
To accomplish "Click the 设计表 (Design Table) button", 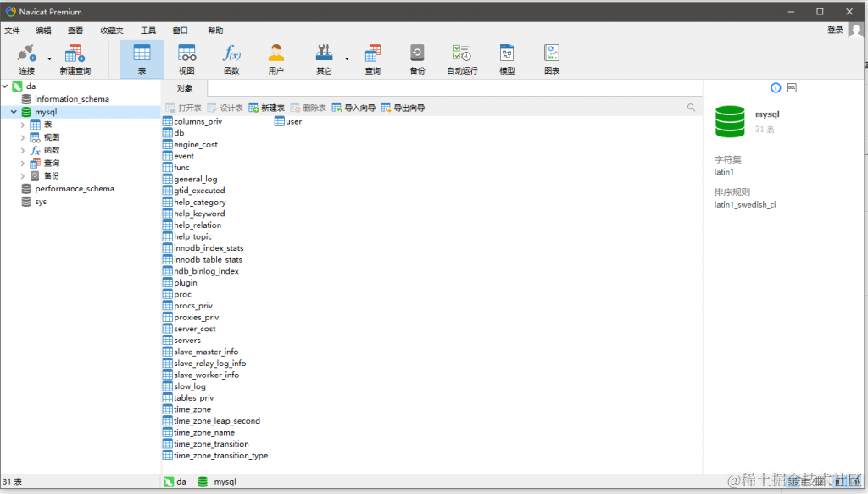I will click(x=225, y=108).
